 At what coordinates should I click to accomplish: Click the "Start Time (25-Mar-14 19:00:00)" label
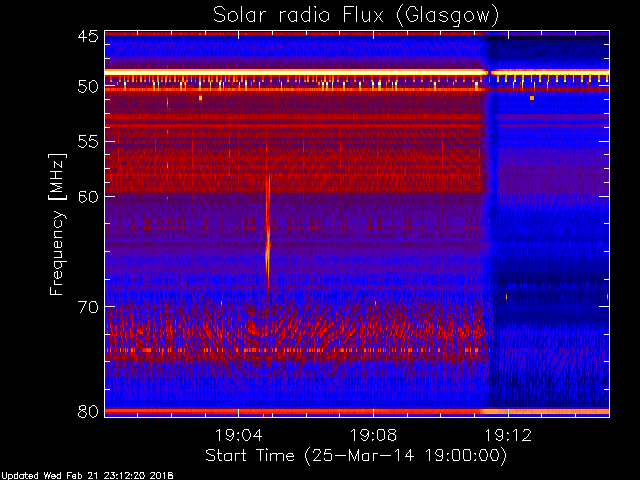click(x=356, y=456)
